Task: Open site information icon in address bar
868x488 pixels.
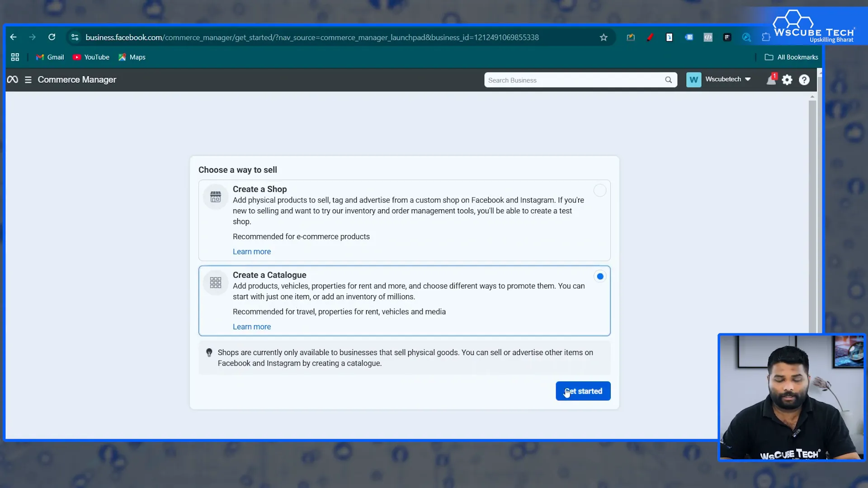Action: pyautogui.click(x=75, y=37)
